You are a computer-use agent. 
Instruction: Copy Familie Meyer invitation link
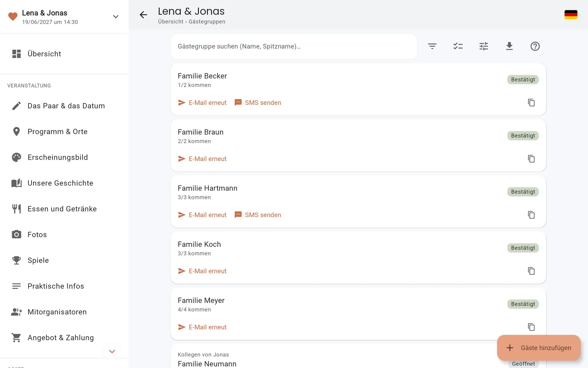[531, 327]
